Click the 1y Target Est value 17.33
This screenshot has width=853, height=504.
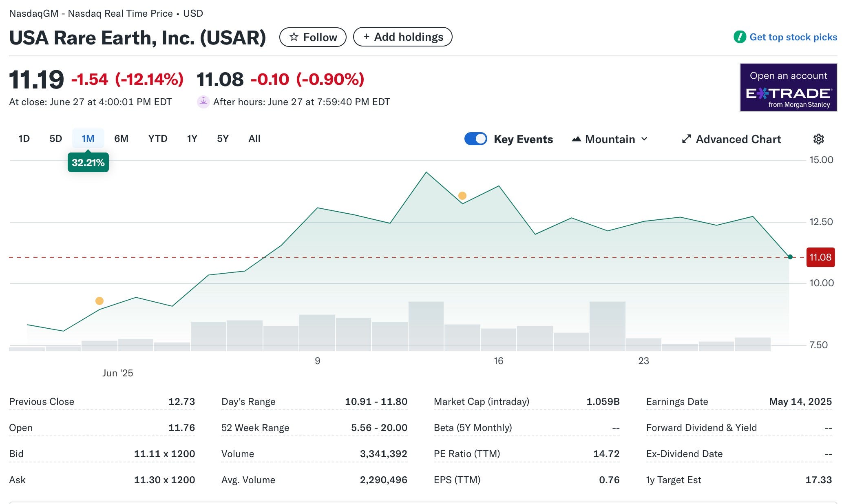point(819,480)
